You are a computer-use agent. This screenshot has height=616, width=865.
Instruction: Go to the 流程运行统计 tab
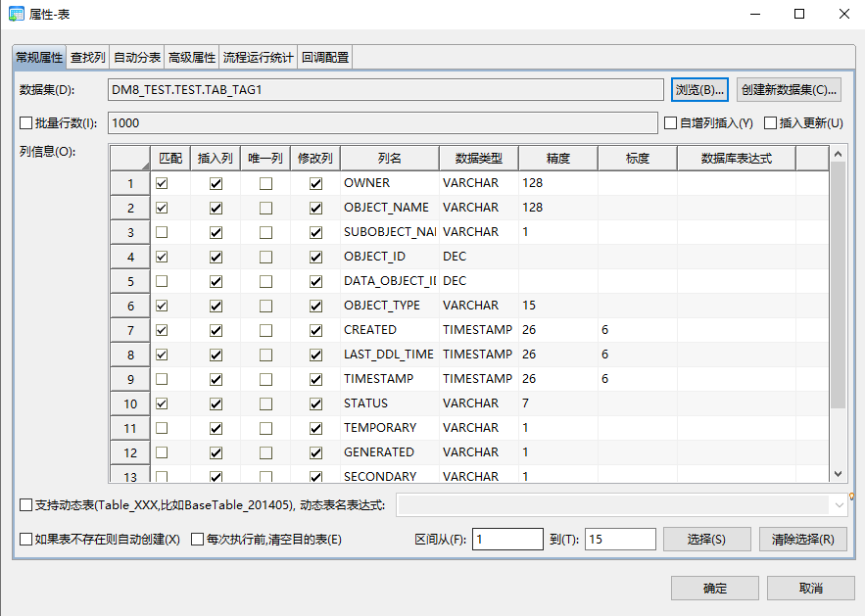[x=259, y=58]
